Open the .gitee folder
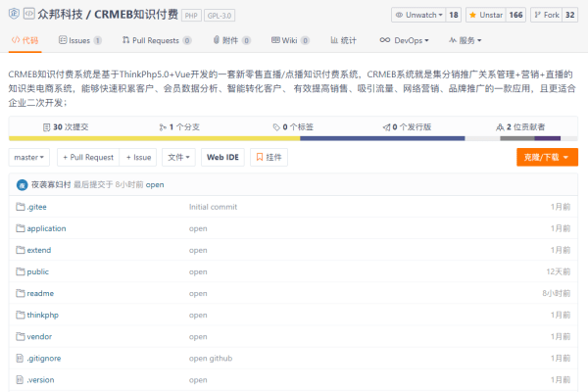The height and width of the screenshot is (392, 588). tap(37, 207)
